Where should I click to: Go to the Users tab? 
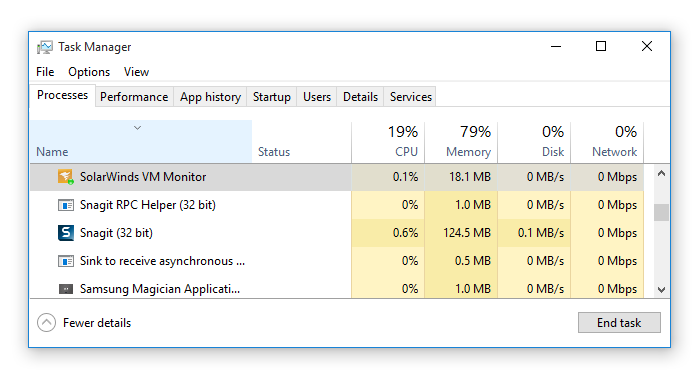tap(317, 97)
